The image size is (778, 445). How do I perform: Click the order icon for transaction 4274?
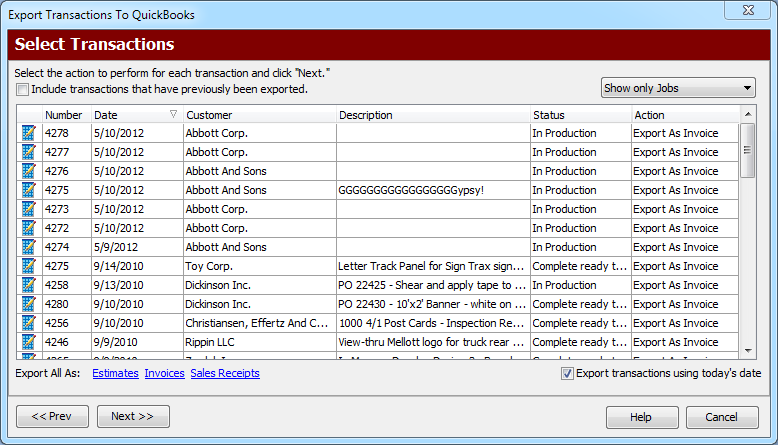(28, 247)
